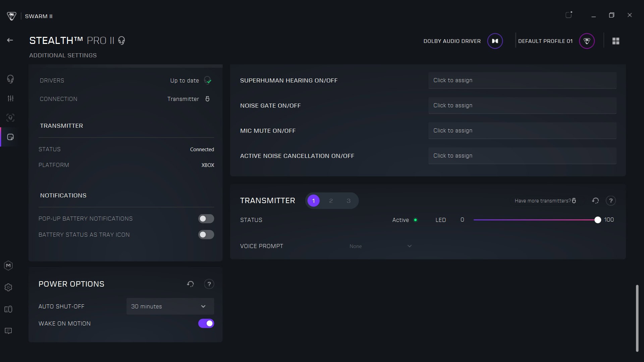Screen dimensions: 644x362
Task: Click the Turtle Beach logo in title bar
Action: 11,16
